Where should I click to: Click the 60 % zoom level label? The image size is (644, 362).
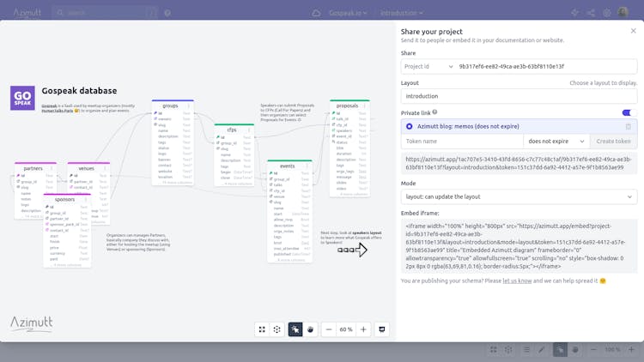tap(346, 329)
